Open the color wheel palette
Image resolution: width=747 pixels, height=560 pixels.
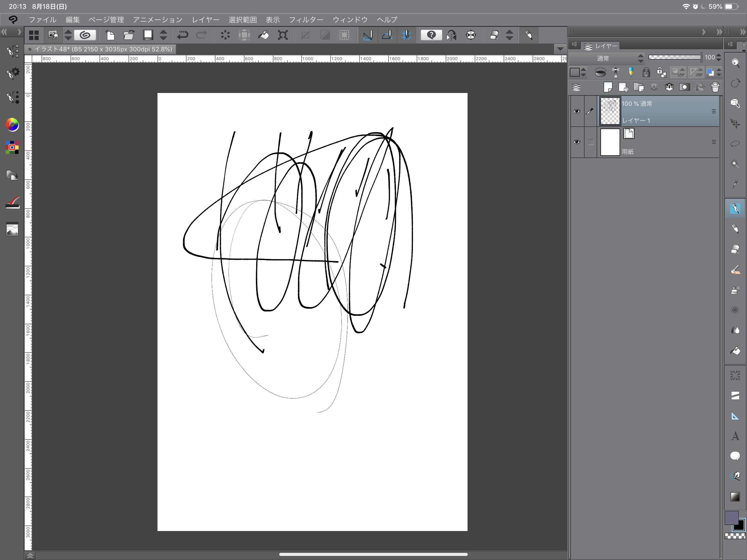(x=12, y=125)
